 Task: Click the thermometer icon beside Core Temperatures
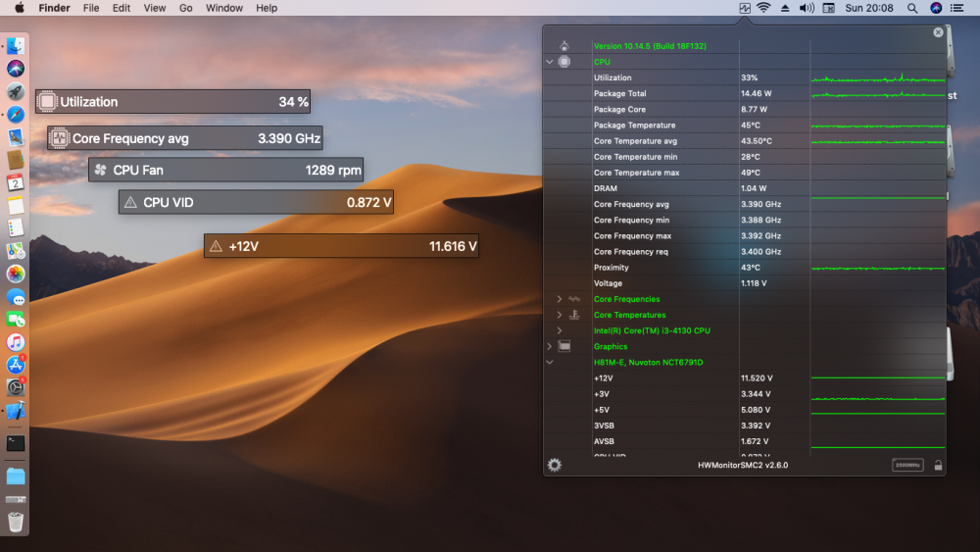coord(574,315)
